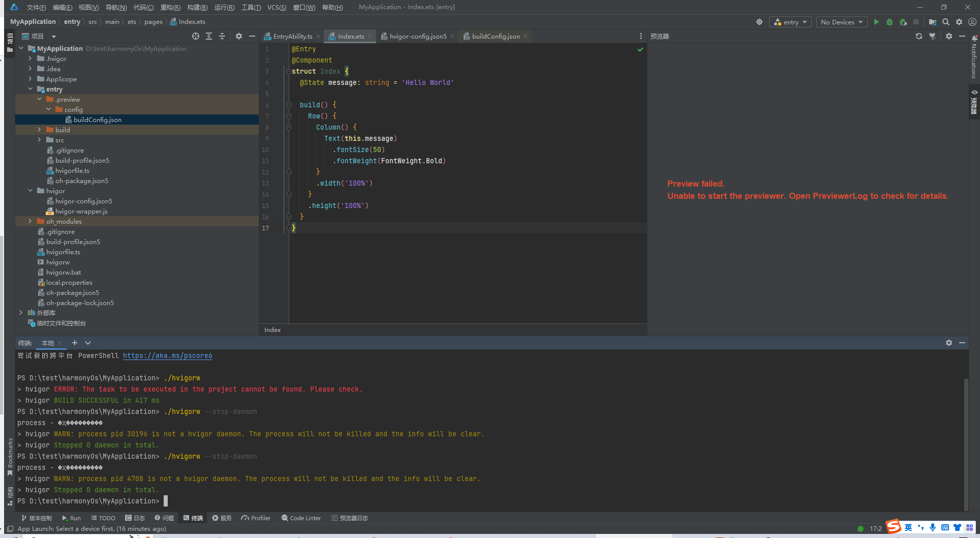The image size is (980, 538).
Task: Start debugging with the green bug icon
Action: [x=889, y=22]
